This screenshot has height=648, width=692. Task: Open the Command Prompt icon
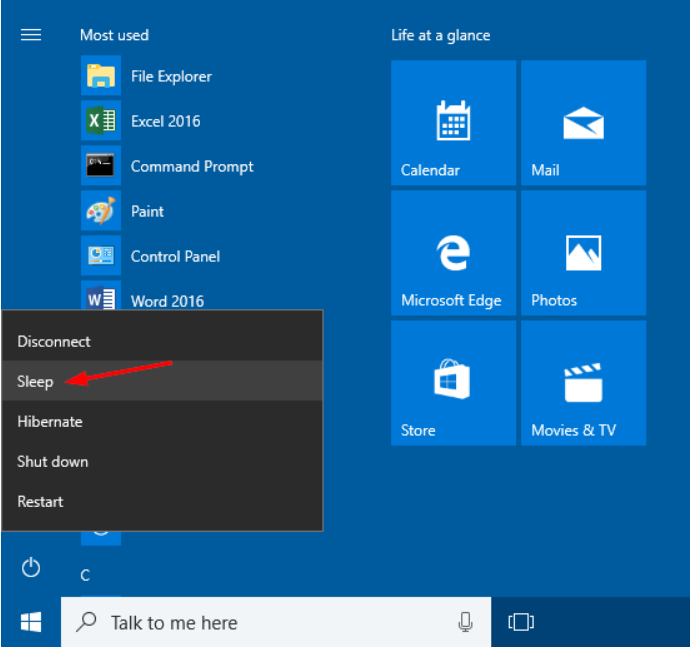point(101,167)
